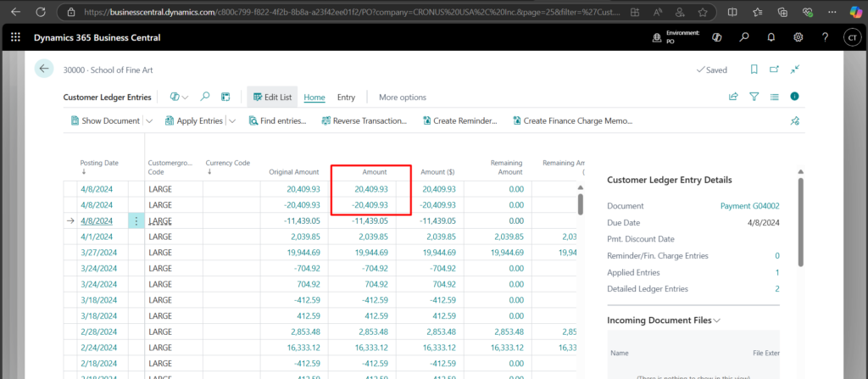
Task: Expand the Incoming Document Files chevron
Action: pyautogui.click(x=718, y=320)
